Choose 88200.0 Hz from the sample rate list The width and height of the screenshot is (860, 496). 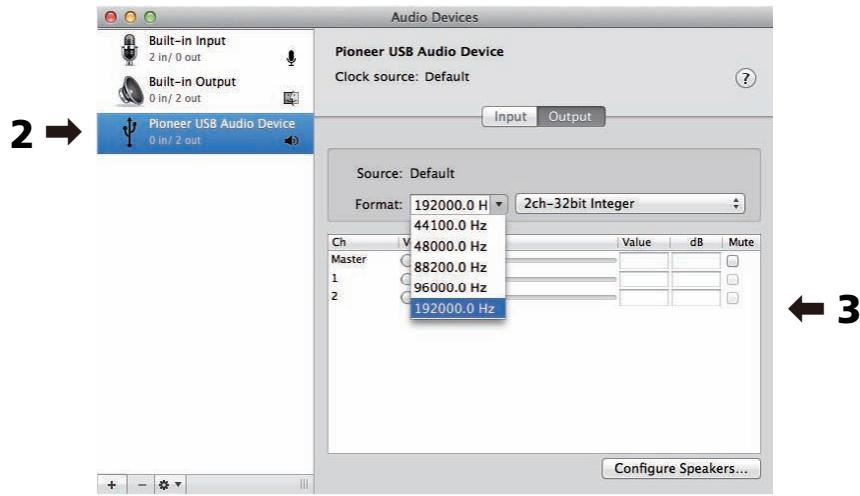pos(457,267)
